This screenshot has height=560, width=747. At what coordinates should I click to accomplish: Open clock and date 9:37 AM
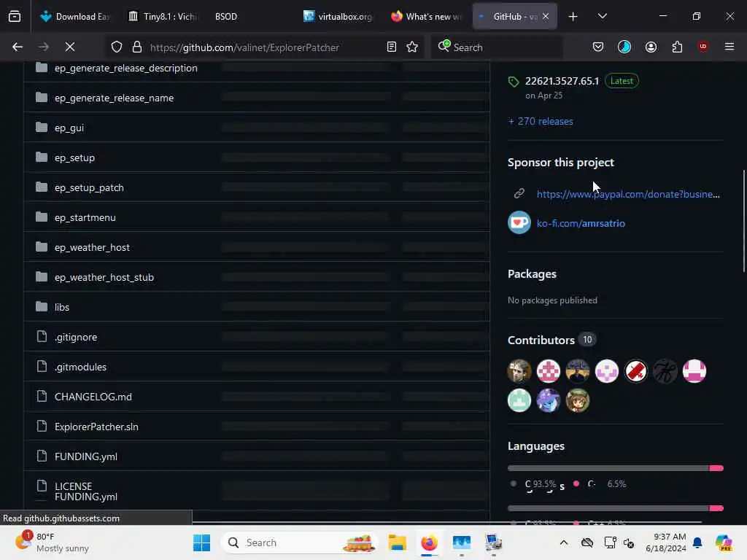coord(666,542)
